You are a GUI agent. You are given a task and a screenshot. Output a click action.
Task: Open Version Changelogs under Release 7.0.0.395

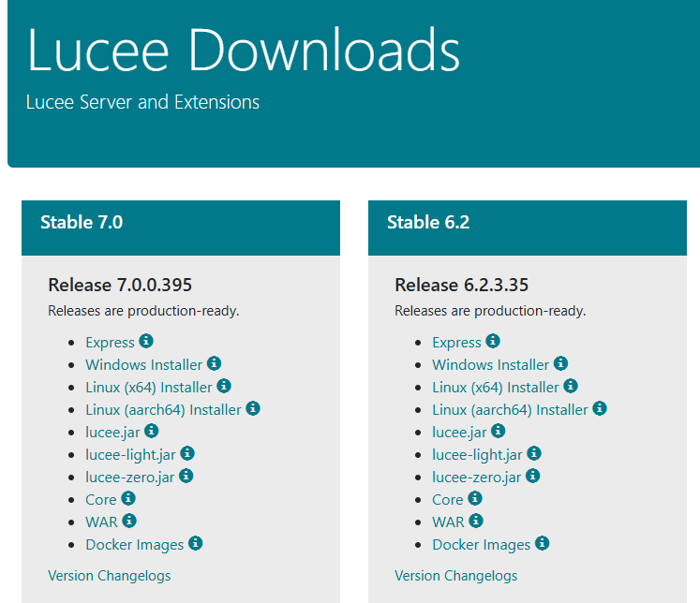[x=109, y=575]
